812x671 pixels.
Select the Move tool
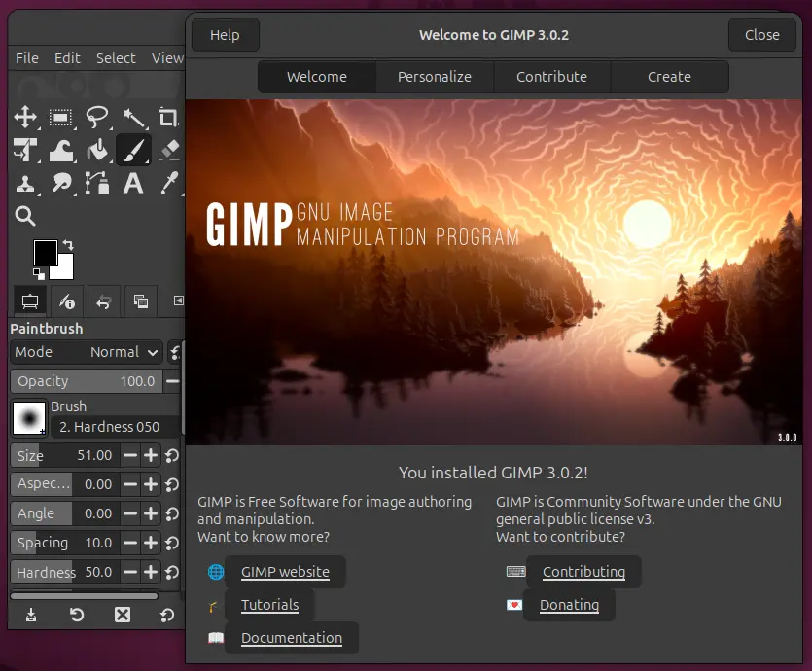click(25, 117)
